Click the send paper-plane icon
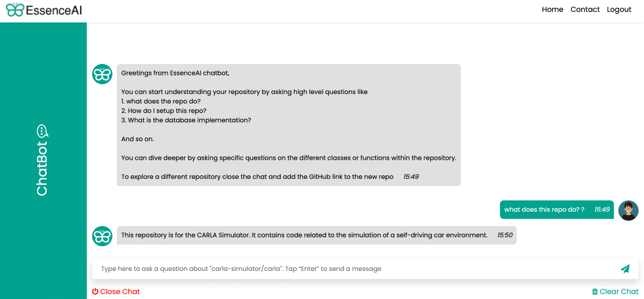 625,269
